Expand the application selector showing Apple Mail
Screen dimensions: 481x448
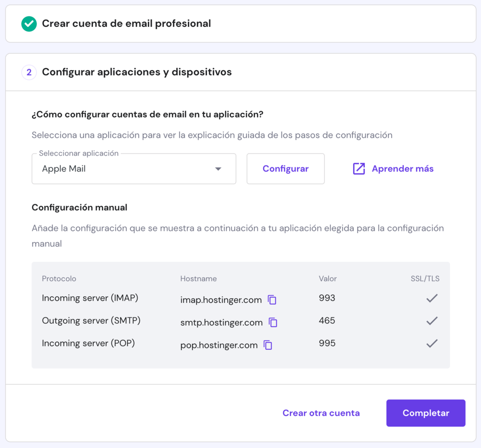click(x=133, y=168)
